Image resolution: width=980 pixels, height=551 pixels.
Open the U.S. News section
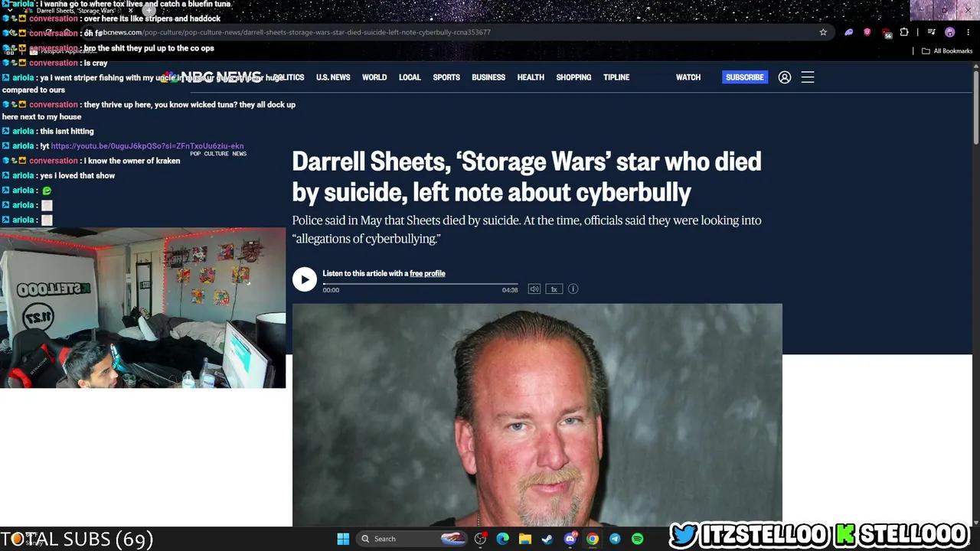(333, 77)
